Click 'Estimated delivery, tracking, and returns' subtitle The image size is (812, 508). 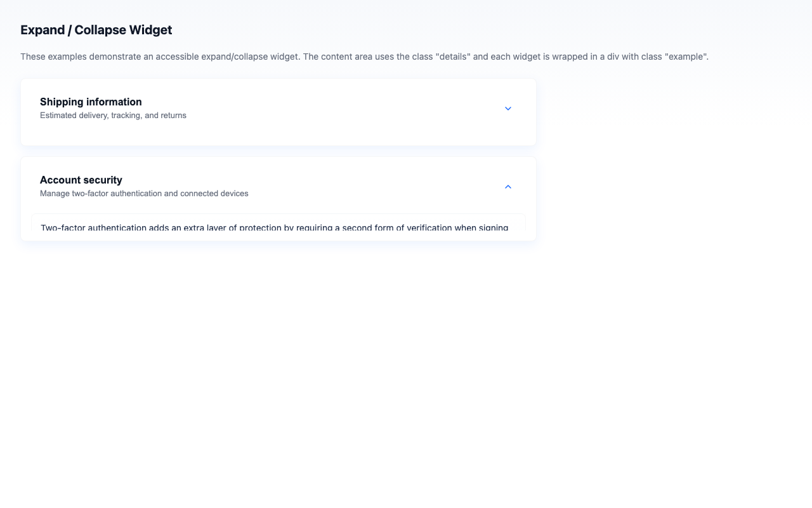pos(113,115)
